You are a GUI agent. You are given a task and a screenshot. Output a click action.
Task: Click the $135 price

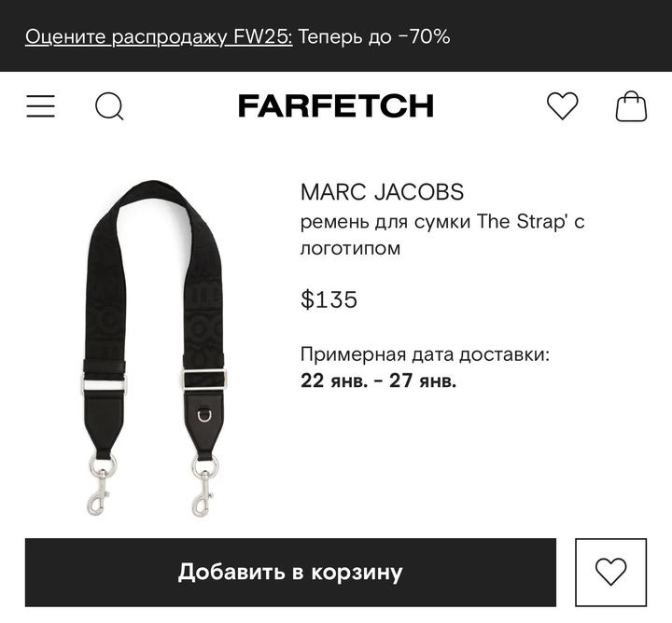pyautogui.click(x=329, y=299)
